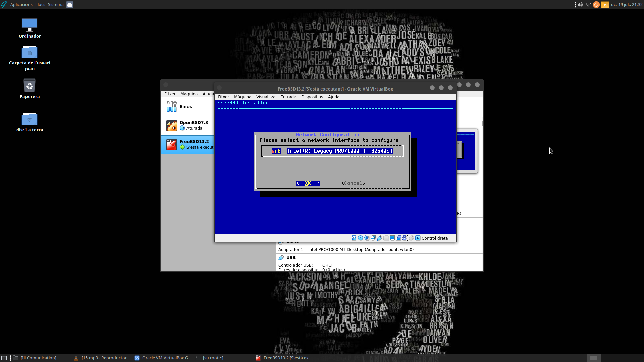Open the Visualitza menu

click(x=266, y=97)
